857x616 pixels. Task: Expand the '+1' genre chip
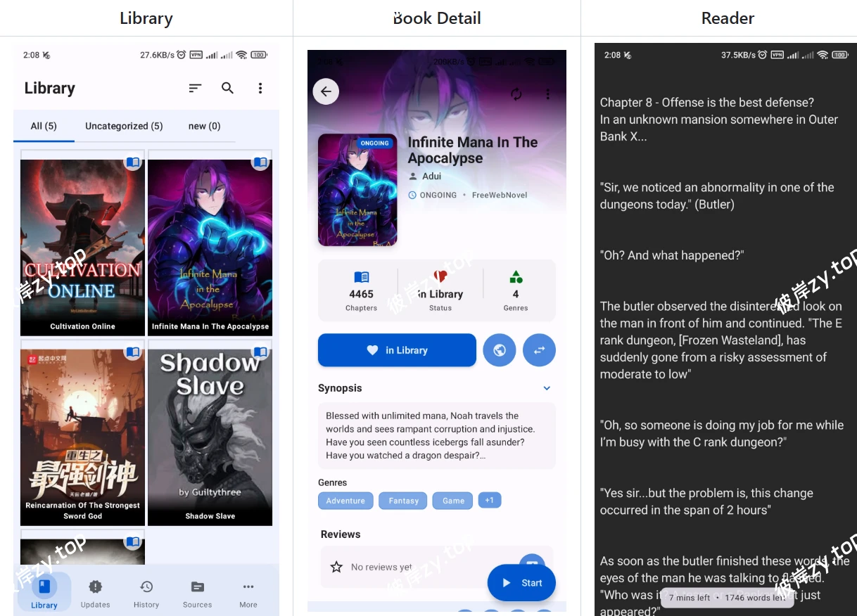490,500
